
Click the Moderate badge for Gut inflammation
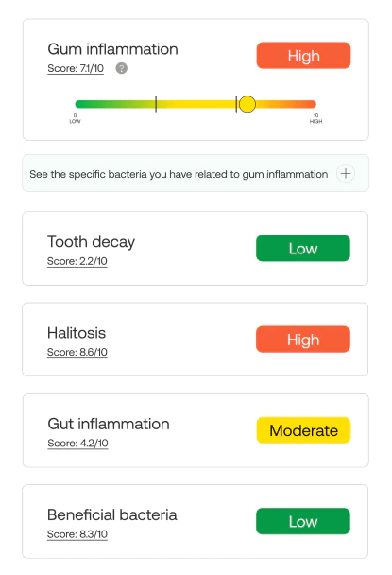coord(303,430)
